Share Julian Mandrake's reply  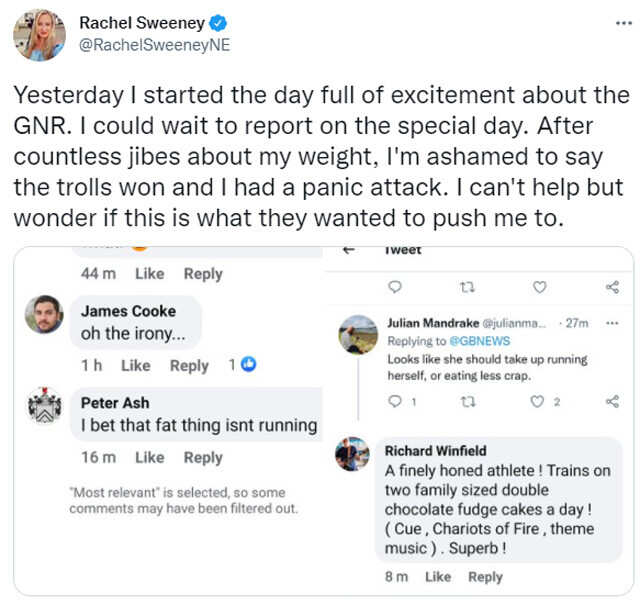[x=612, y=402]
